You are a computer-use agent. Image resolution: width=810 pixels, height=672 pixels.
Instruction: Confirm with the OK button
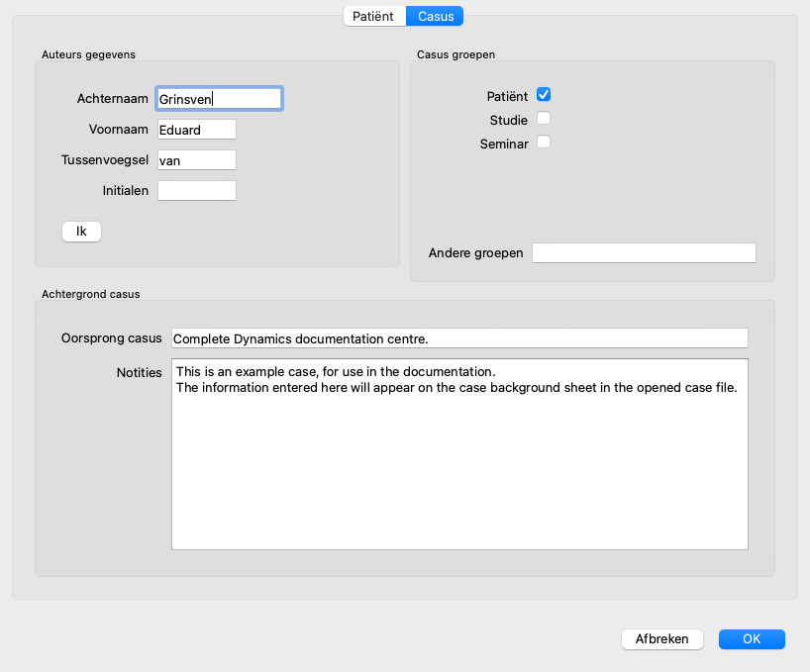[752, 639]
